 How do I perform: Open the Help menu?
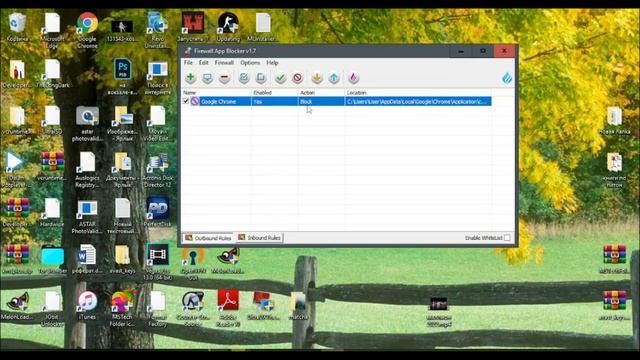pos(272,63)
